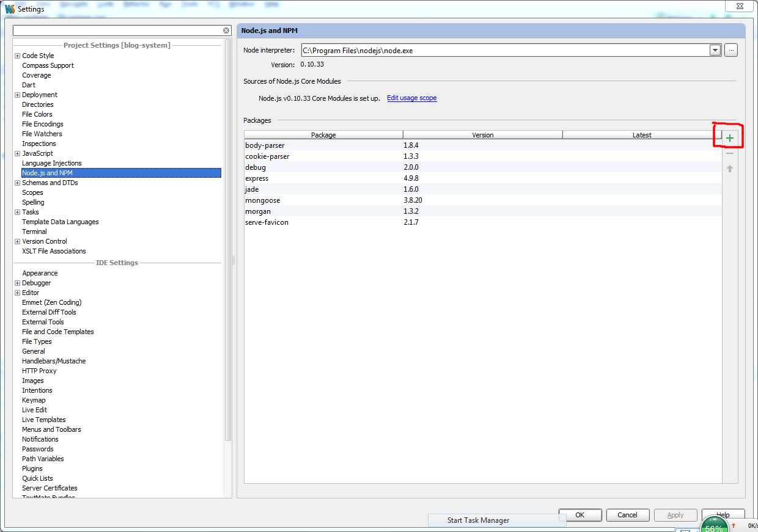The height and width of the screenshot is (532, 758).
Task: Click the minus uninstall package icon
Action: 729,154
